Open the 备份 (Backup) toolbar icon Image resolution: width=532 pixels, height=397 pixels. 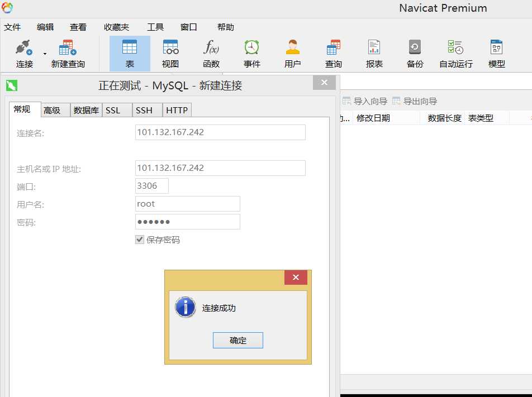(x=415, y=54)
